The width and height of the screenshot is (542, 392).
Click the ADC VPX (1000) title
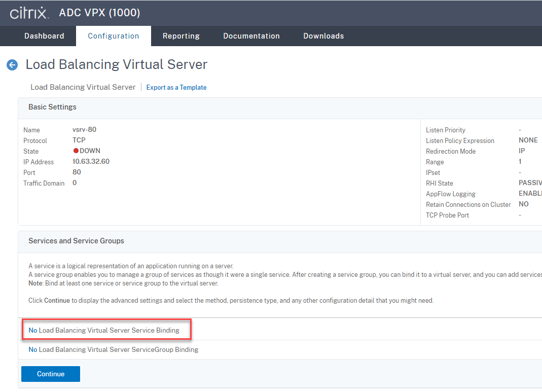[99, 12]
